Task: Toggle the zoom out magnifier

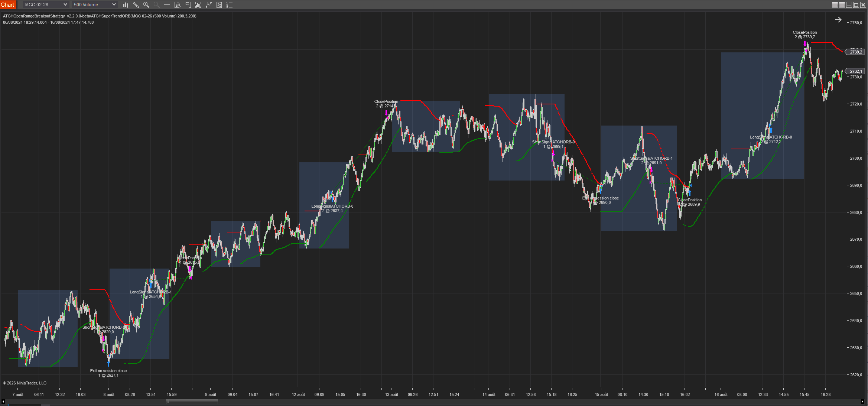Action: (x=156, y=5)
